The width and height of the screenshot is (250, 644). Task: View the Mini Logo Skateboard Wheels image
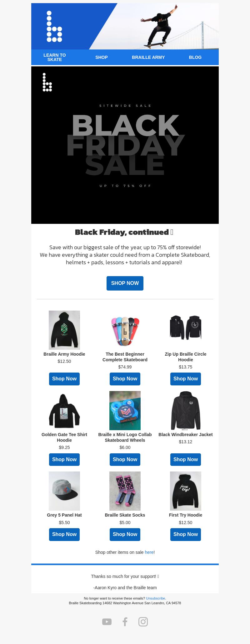click(x=125, y=410)
